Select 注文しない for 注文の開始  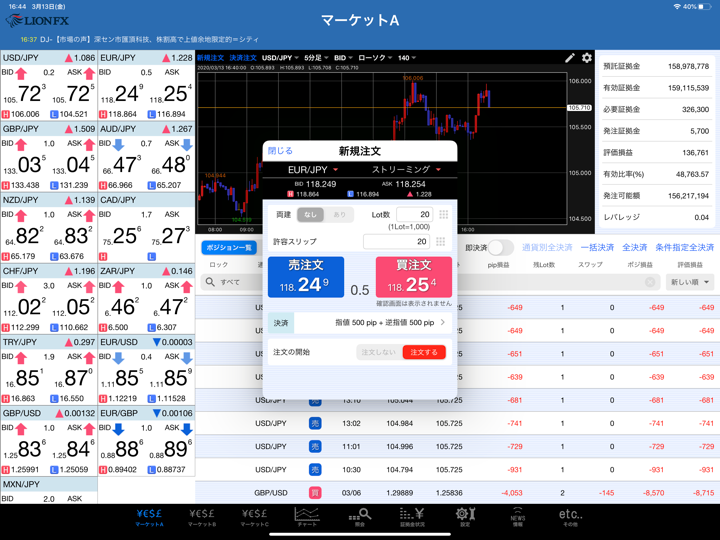(378, 352)
